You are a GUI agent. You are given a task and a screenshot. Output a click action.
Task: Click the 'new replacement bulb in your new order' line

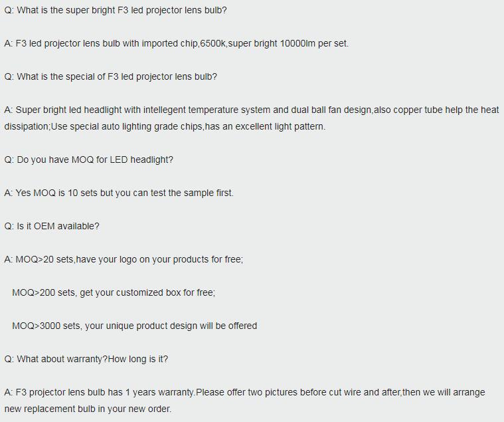88,409
